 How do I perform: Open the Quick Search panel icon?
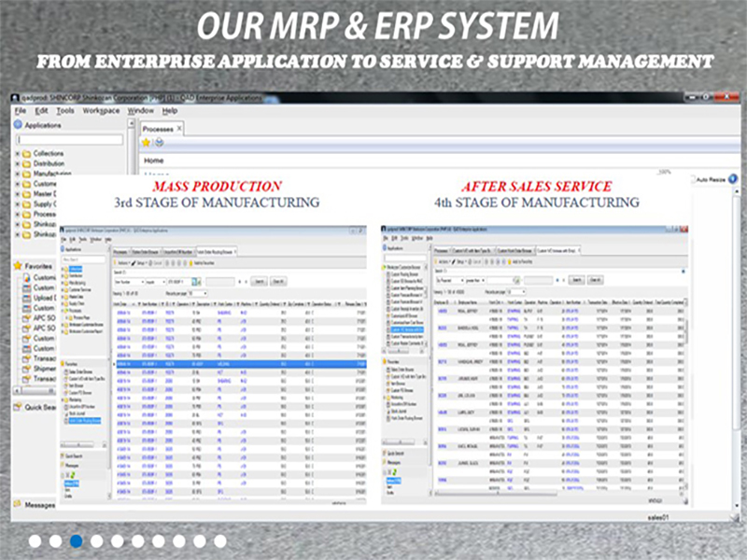17,407
